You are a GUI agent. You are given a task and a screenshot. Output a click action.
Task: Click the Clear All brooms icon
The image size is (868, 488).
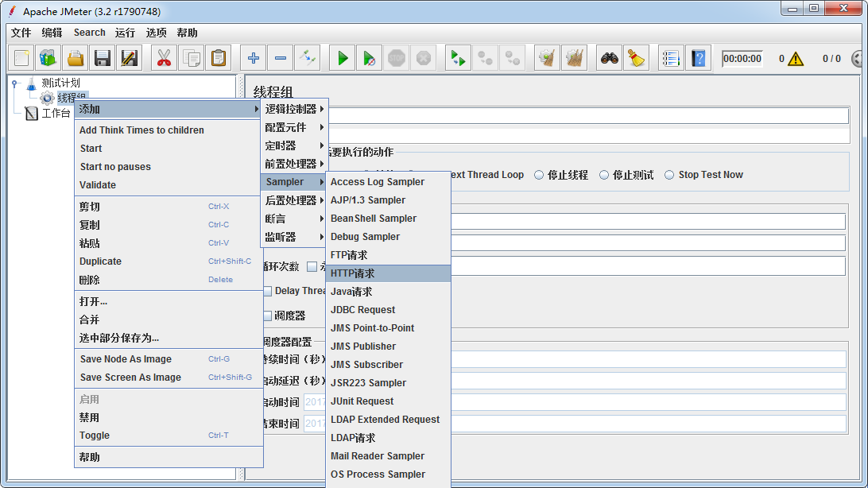[575, 58]
